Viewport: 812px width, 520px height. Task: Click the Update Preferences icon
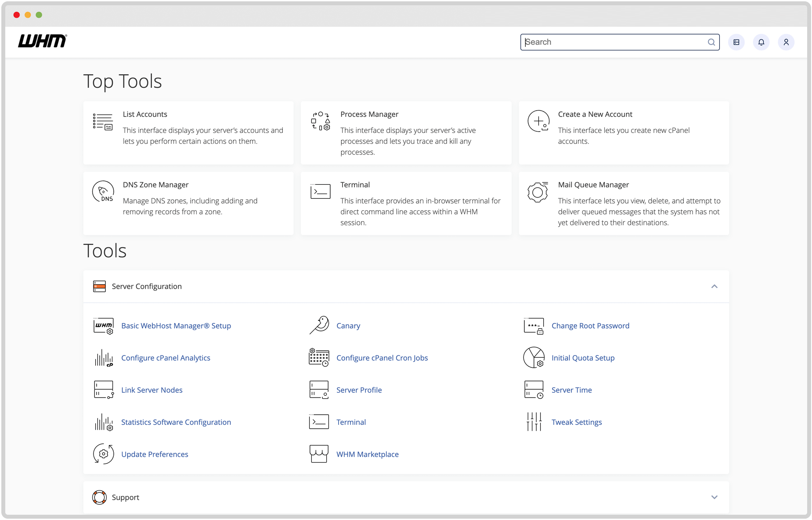(104, 454)
